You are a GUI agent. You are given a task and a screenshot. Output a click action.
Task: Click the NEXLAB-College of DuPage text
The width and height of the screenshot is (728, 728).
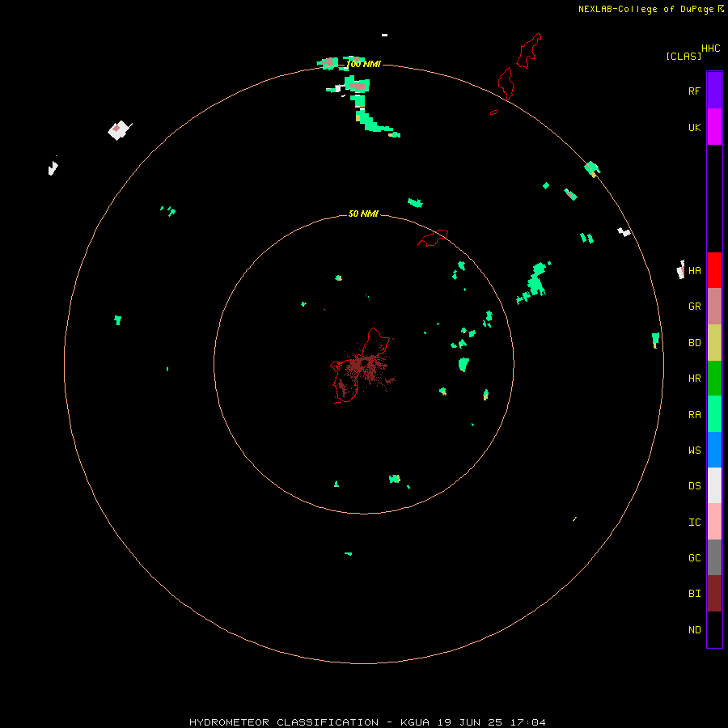[x=645, y=9]
